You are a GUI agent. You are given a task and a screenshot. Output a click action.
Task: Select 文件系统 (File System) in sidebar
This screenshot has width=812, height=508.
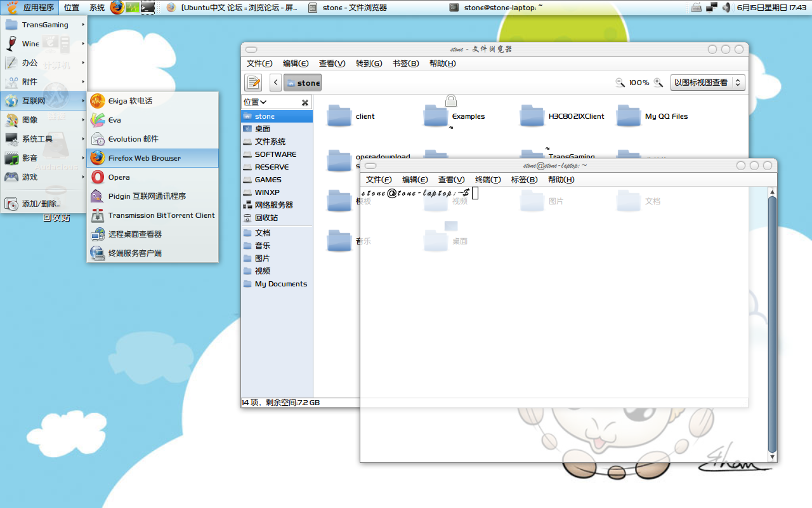(277, 142)
